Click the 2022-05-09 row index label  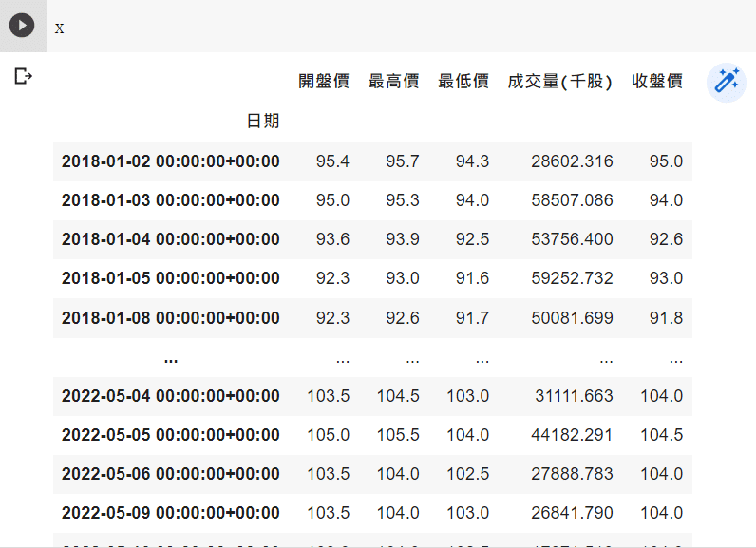tap(171, 513)
